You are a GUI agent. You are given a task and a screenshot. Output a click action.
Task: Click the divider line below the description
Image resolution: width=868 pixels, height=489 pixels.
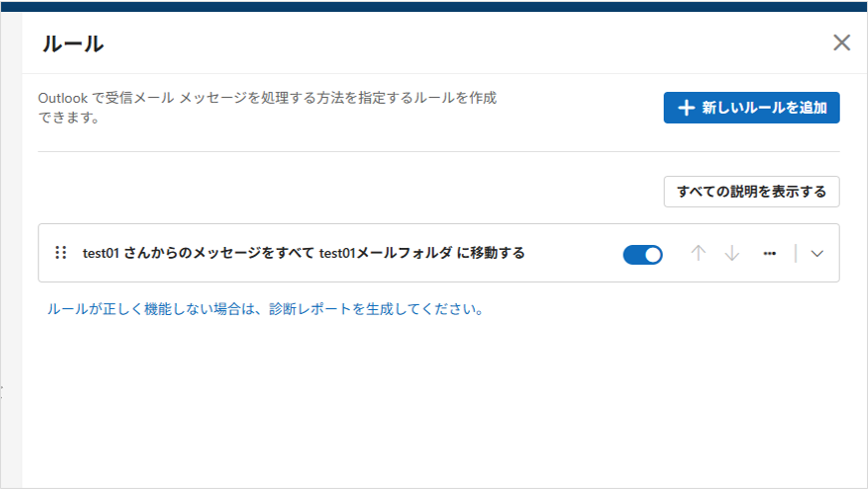tap(438, 152)
